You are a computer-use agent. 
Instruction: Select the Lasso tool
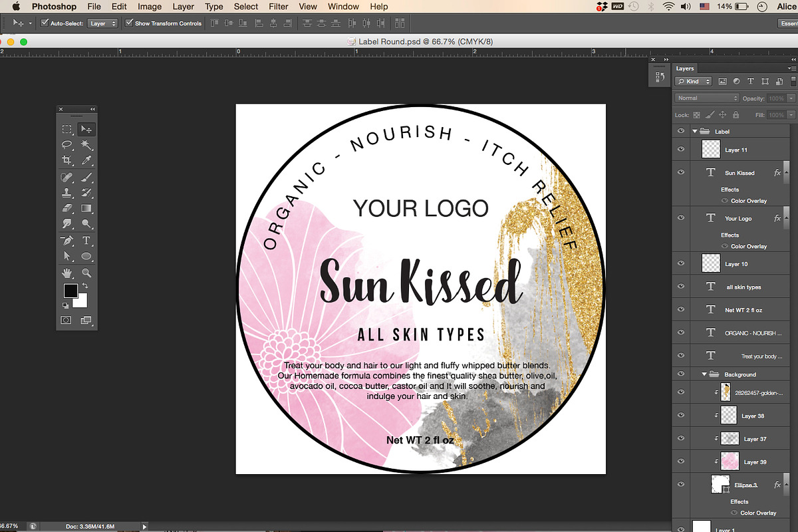coord(67,144)
